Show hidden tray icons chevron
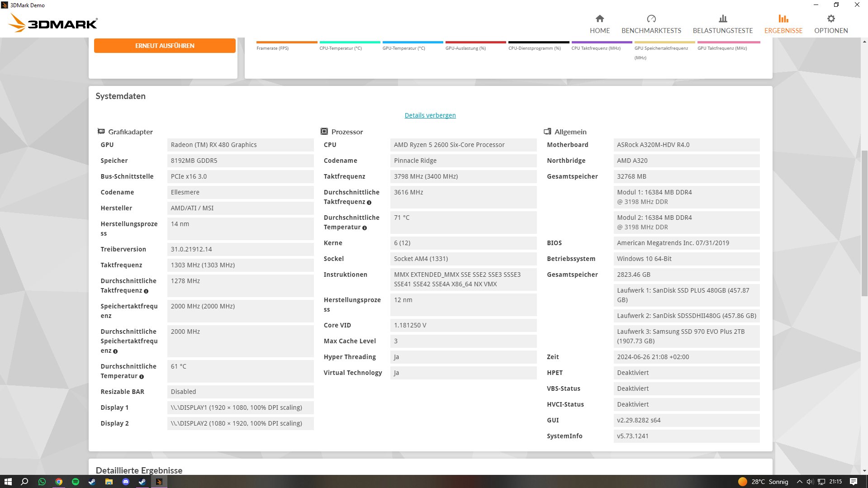The height and width of the screenshot is (488, 868). [799, 482]
